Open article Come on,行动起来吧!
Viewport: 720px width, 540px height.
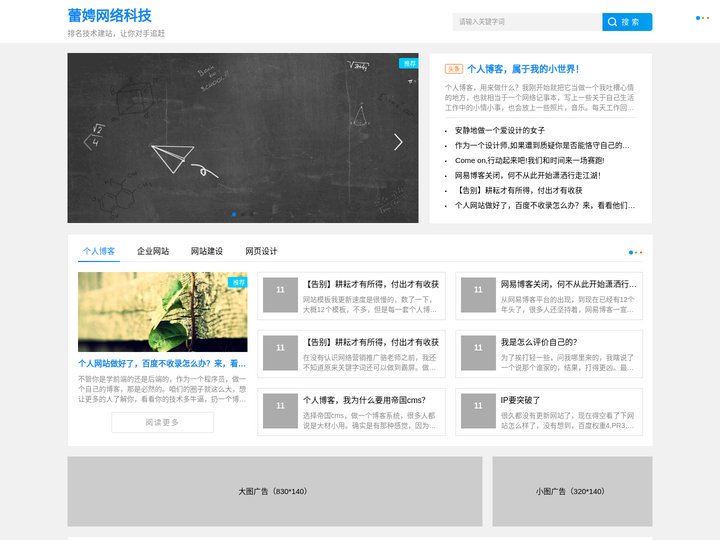[x=529, y=160]
